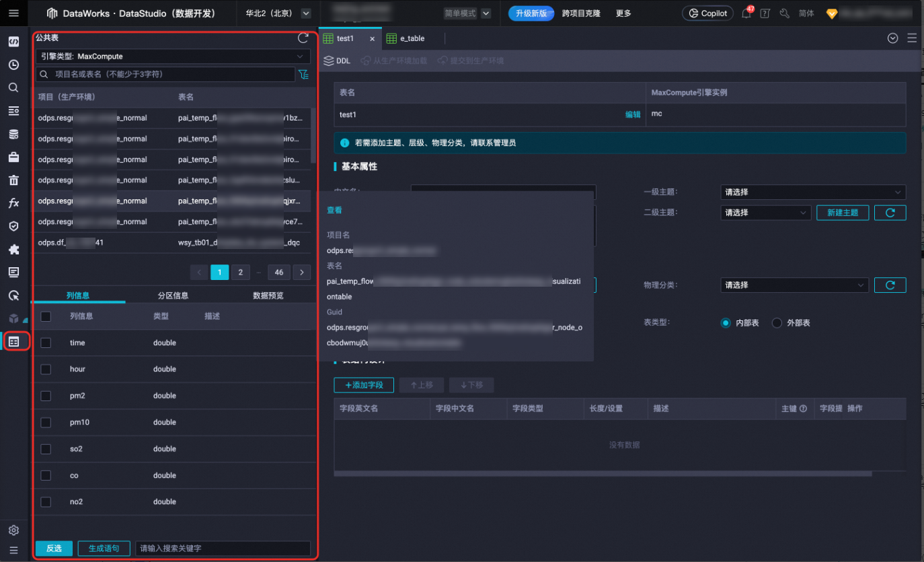Check the pm2 column checkbox
Screen dimensions: 924x562
46,396
